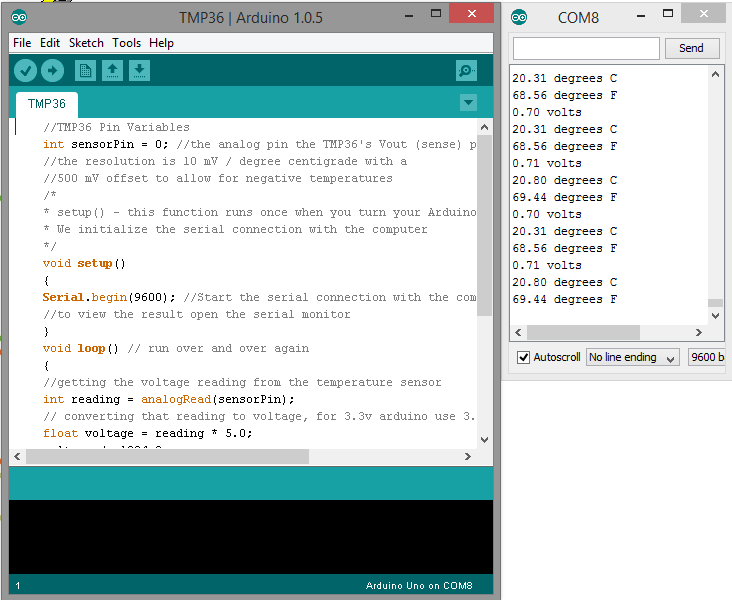
Task: Click the '//TMP36 Pin Variables' comment line
Action: [x=116, y=127]
